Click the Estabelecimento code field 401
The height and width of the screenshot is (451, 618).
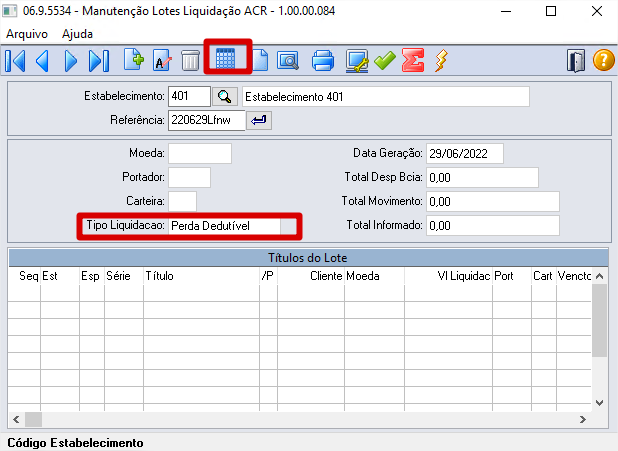click(189, 97)
